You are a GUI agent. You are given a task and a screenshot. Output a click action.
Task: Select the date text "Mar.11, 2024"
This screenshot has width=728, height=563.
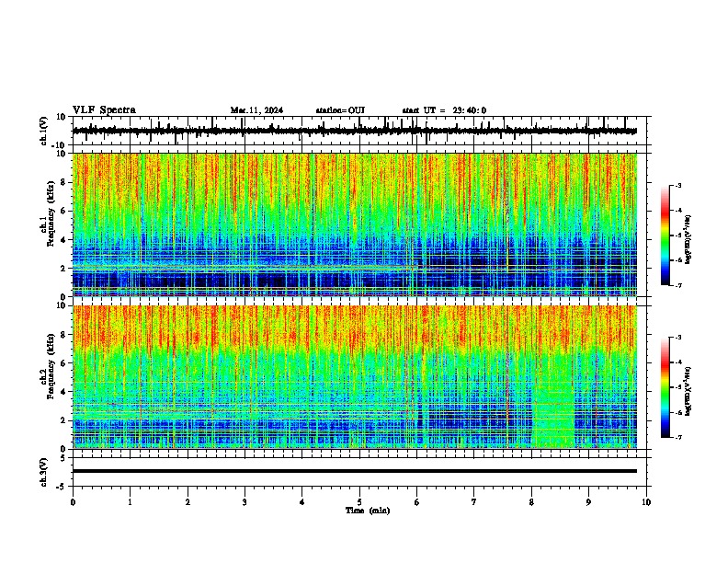(256, 110)
